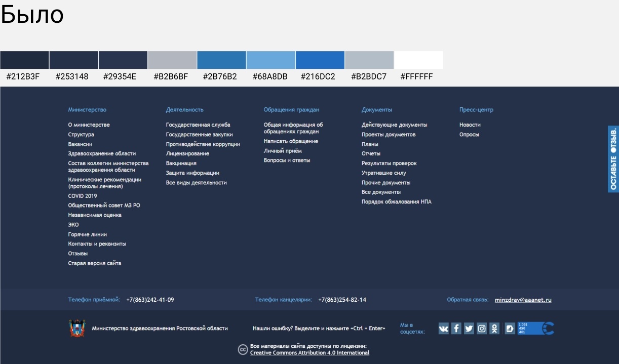Viewport: 619px width, 364px height.
Task: Click the «Написать обращение» link
Action: pyautogui.click(x=291, y=141)
